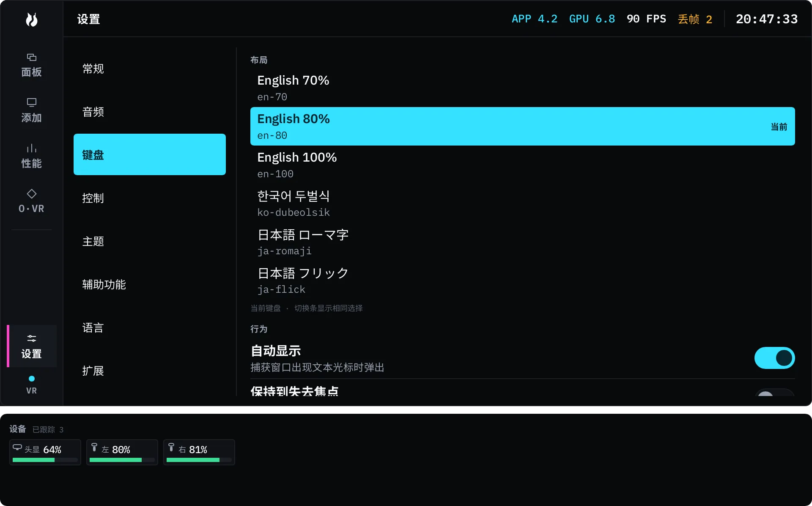This screenshot has height=506, width=812.
Task: Click the 当前 badge on English 80%
Action: [779, 126]
